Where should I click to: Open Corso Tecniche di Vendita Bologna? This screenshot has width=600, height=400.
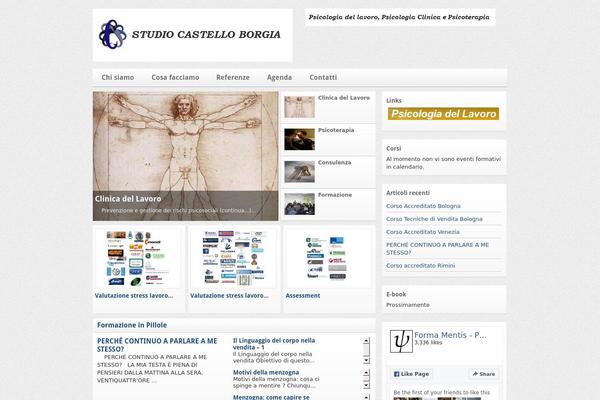[434, 219]
